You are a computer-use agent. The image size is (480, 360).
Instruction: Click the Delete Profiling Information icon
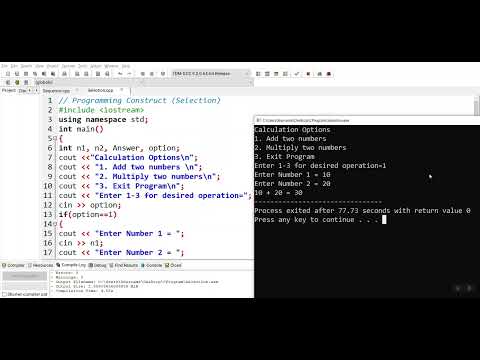click(x=329, y=74)
